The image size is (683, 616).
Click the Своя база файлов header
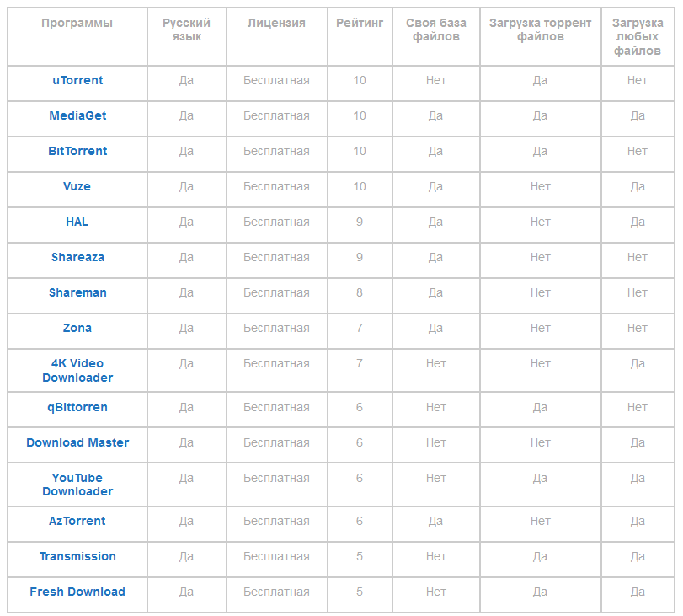pyautogui.click(x=435, y=29)
